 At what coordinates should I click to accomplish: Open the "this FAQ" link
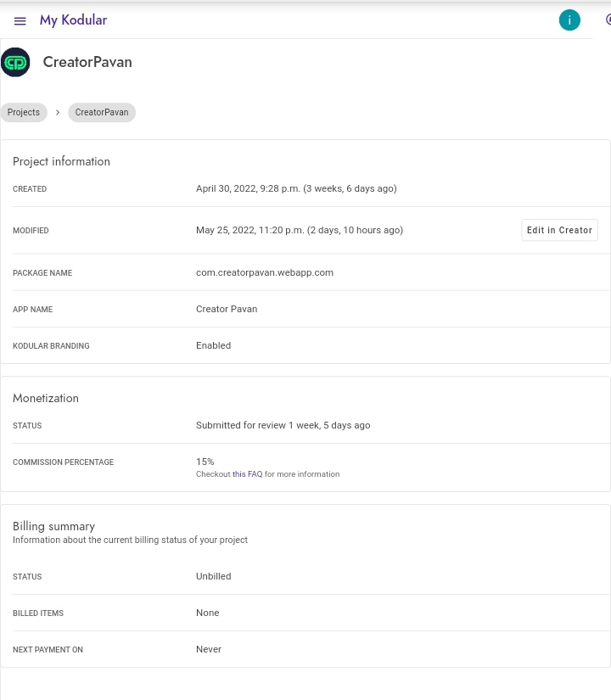tap(247, 474)
